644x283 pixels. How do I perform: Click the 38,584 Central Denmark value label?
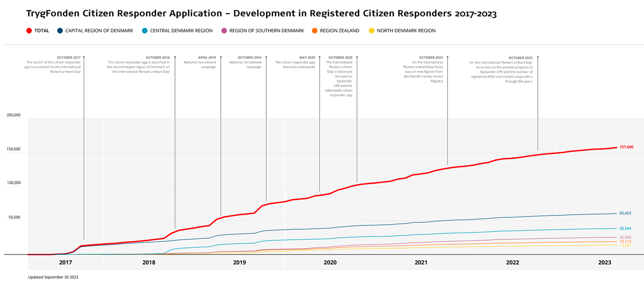pos(625,228)
